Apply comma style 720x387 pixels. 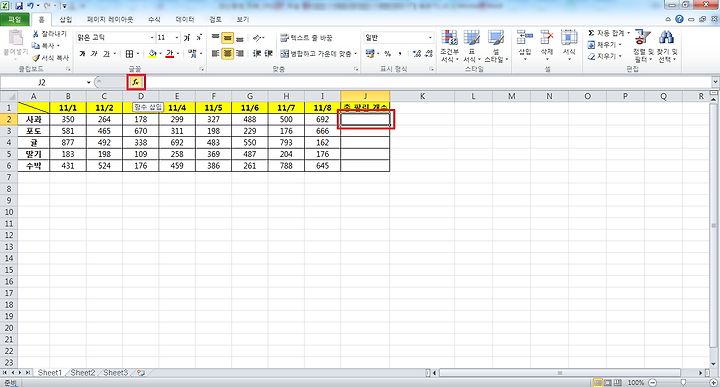tap(399, 54)
